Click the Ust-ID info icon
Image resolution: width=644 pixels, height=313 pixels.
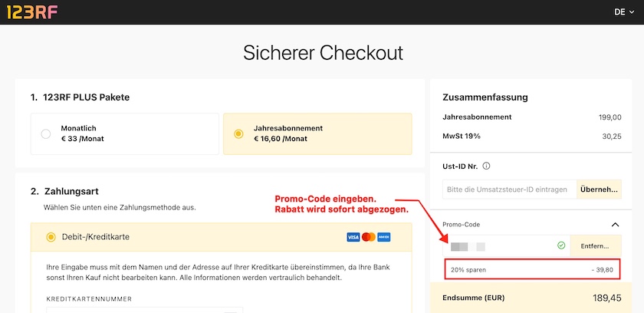486,165
